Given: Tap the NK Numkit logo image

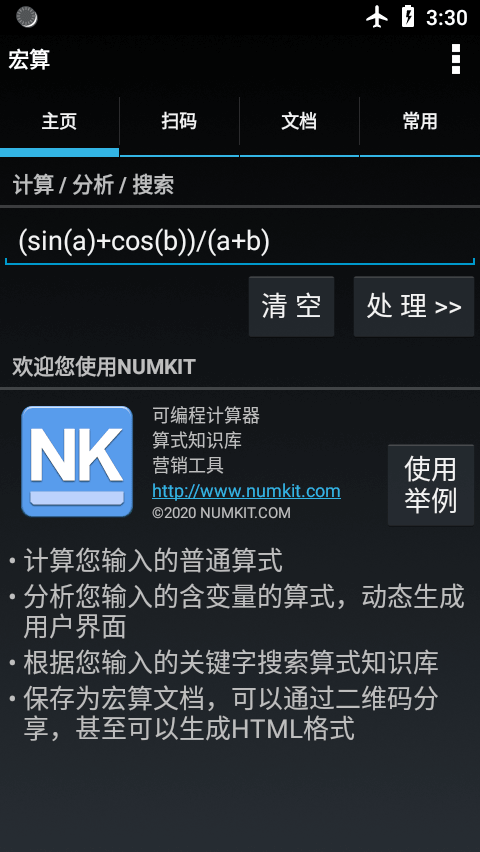Looking at the screenshot, I should (77, 461).
